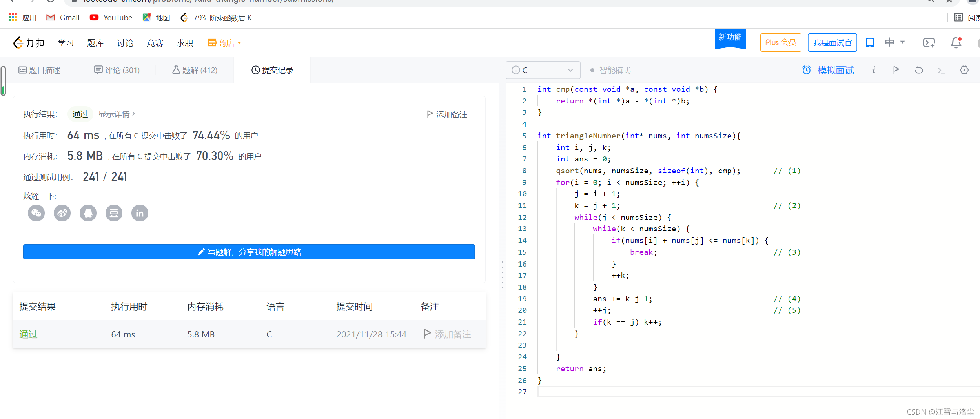
Task: Open the YouTube bookmark
Action: [111, 18]
